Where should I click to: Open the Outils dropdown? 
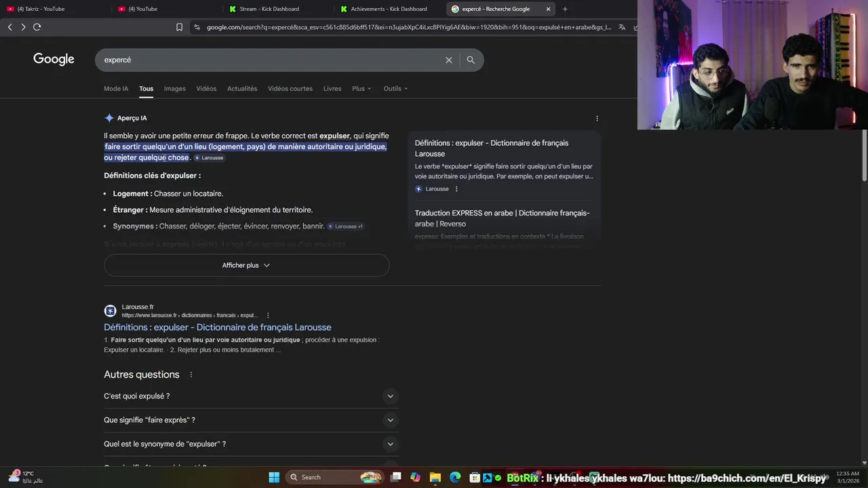tap(395, 89)
